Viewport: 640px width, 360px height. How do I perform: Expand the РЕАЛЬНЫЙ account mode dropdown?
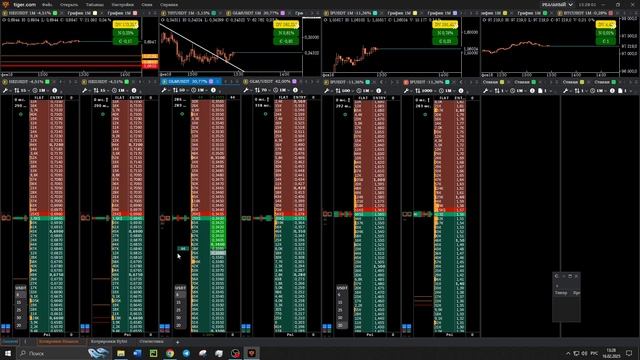click(x=557, y=4)
